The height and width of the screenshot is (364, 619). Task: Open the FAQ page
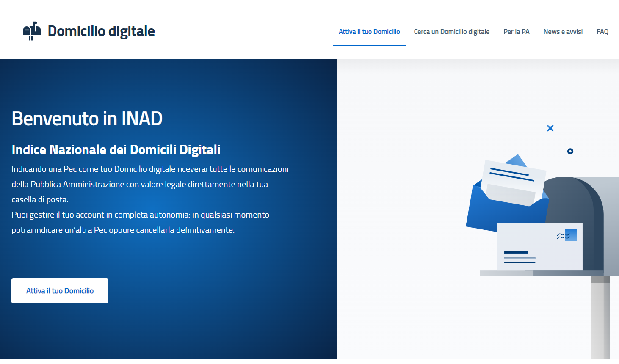(602, 32)
